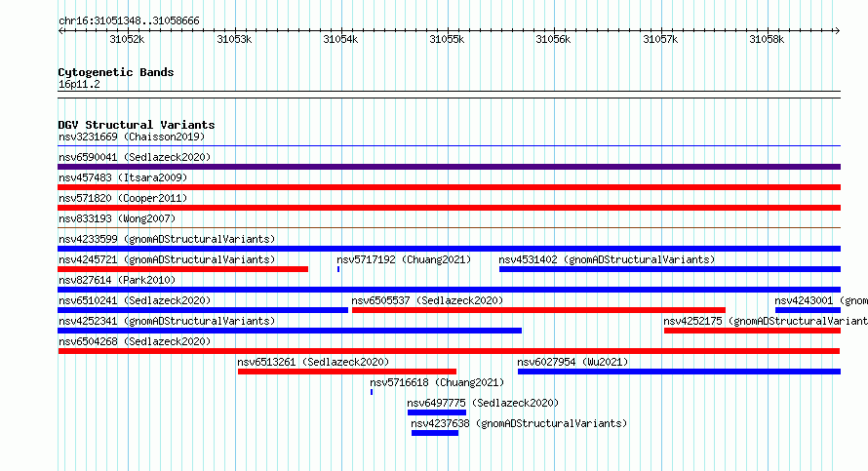868x471 pixels.
Task: Select the blue nsv6510241 variant bar
Action: [x=203, y=310]
